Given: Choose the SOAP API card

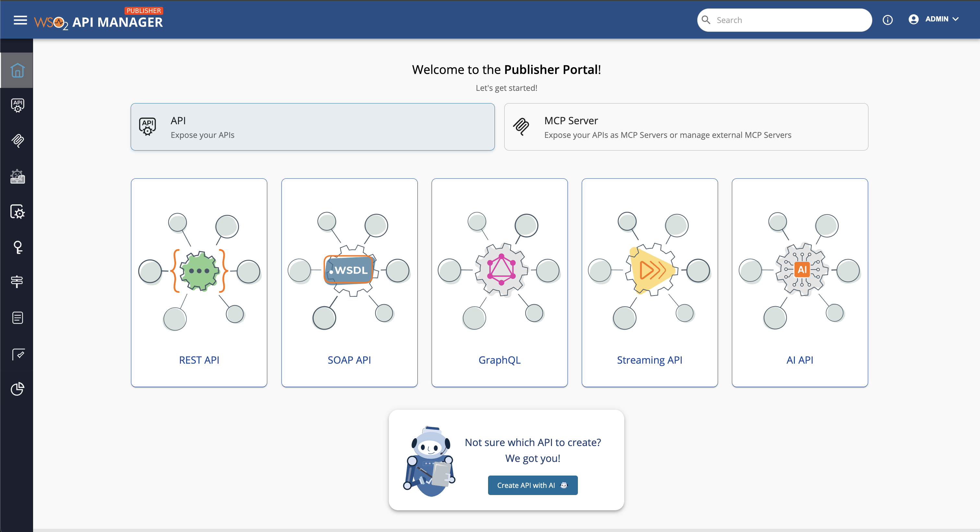Looking at the screenshot, I should pos(349,282).
